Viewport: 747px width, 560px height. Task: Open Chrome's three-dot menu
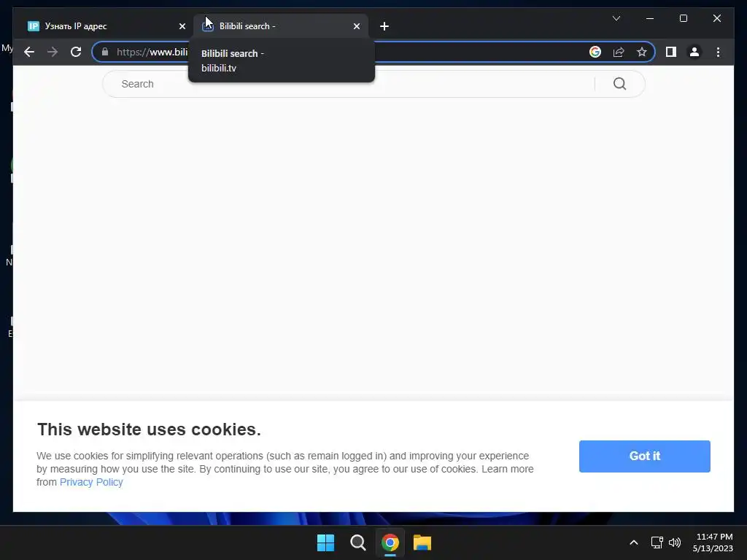718,52
